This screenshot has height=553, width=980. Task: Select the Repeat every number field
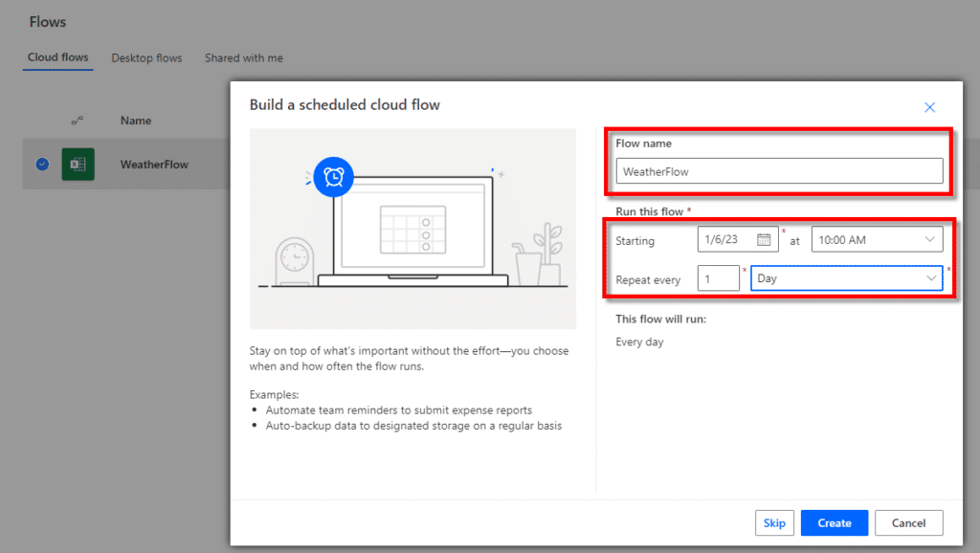pos(718,277)
